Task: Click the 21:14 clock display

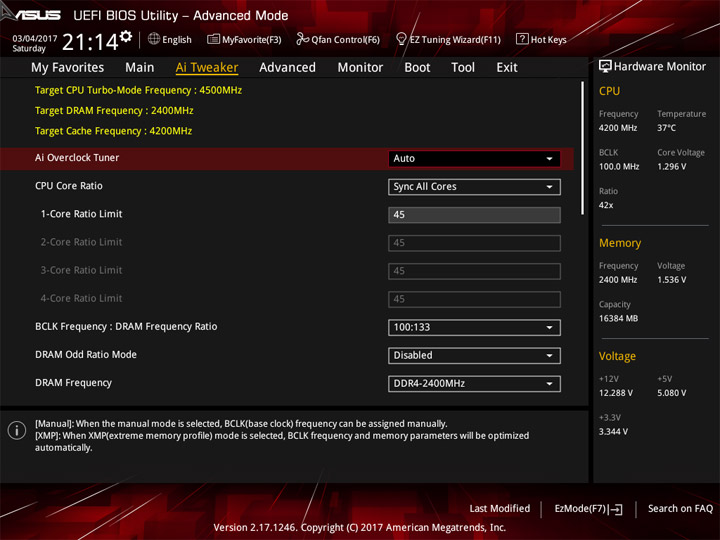Action: click(90, 42)
